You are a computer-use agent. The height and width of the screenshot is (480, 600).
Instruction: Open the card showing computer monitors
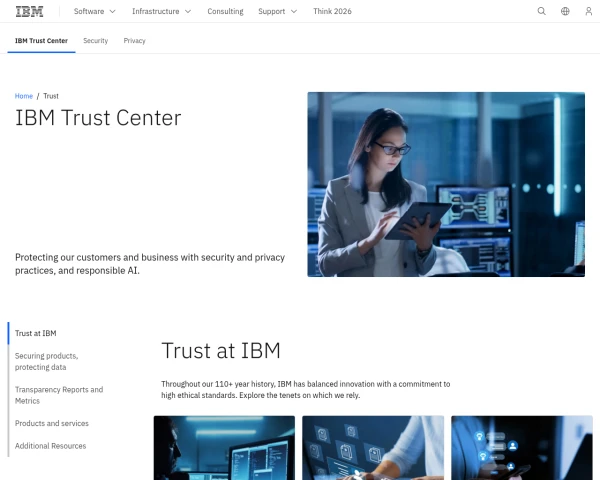(224, 448)
